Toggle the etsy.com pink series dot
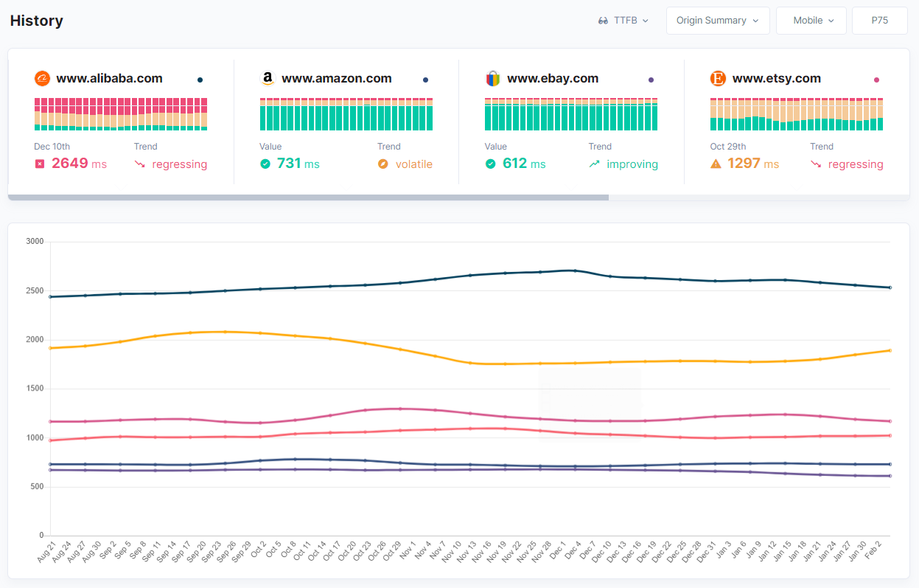 point(876,80)
